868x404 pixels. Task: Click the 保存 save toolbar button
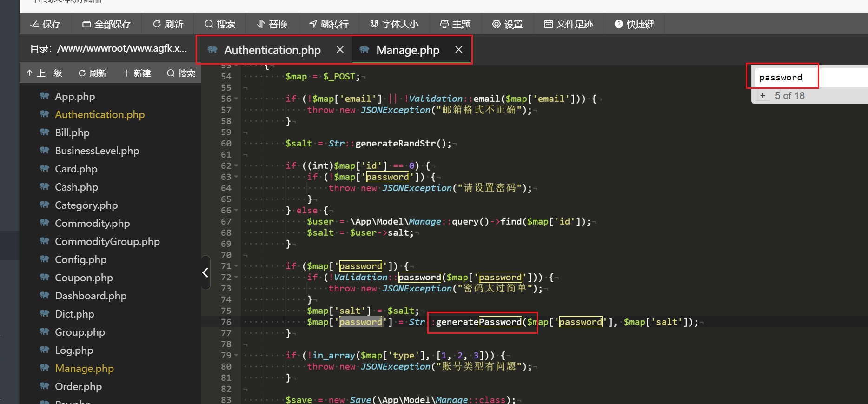coord(45,24)
